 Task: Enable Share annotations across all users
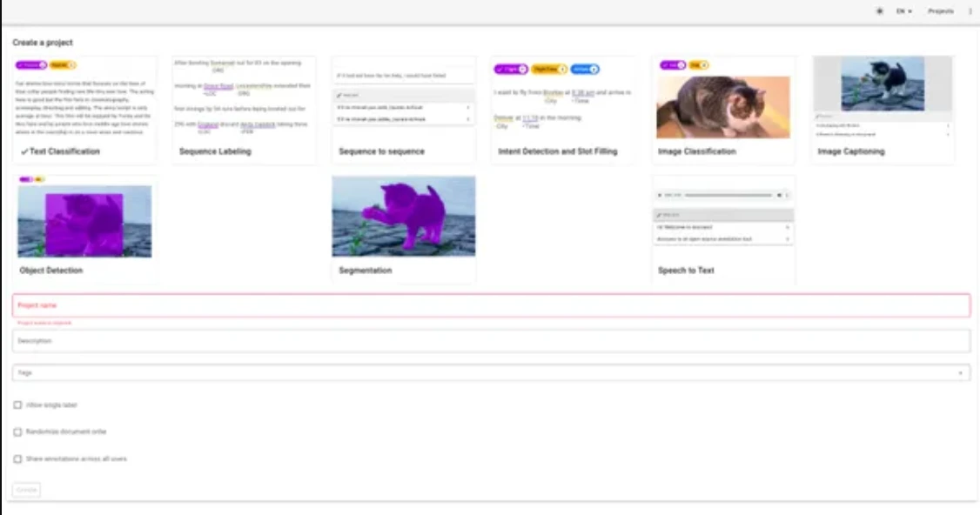[x=16, y=458]
